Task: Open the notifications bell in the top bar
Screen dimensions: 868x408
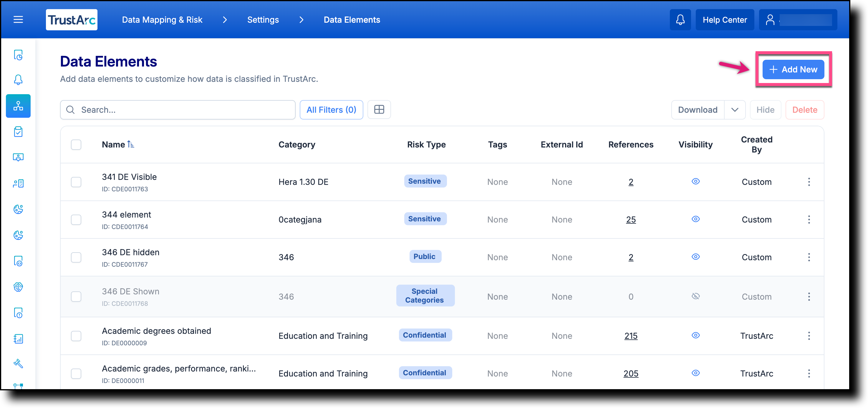Action: [680, 19]
